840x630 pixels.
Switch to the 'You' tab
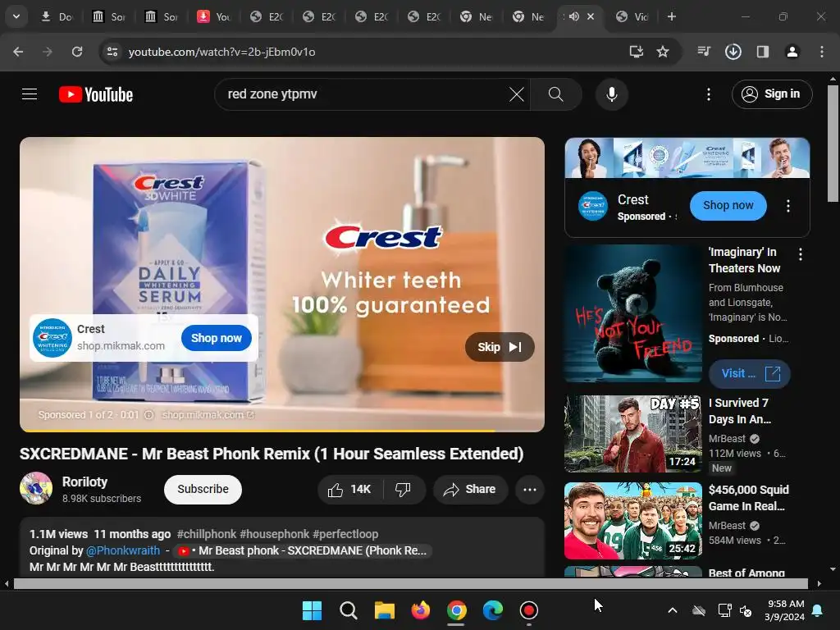click(x=214, y=17)
